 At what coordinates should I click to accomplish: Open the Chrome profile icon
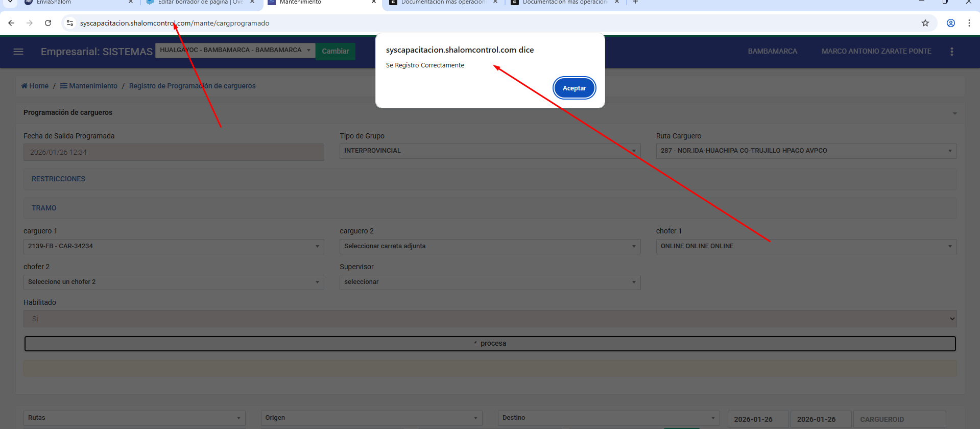[x=950, y=23]
